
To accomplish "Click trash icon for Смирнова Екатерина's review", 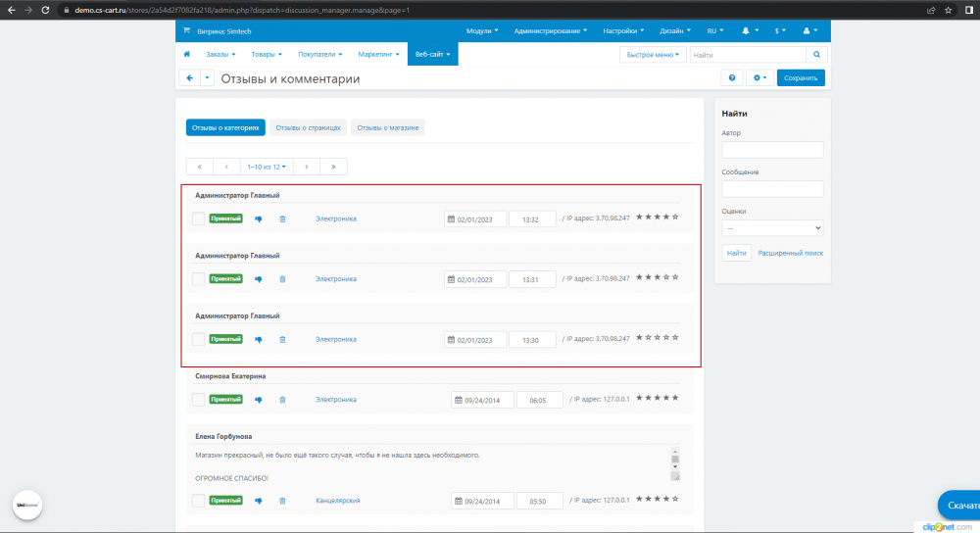I will tap(282, 400).
